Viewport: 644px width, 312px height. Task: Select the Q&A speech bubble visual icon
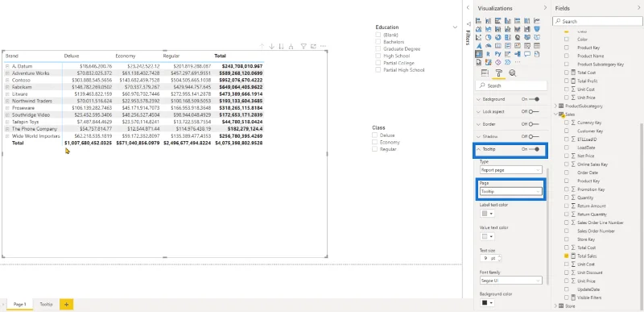point(527,54)
